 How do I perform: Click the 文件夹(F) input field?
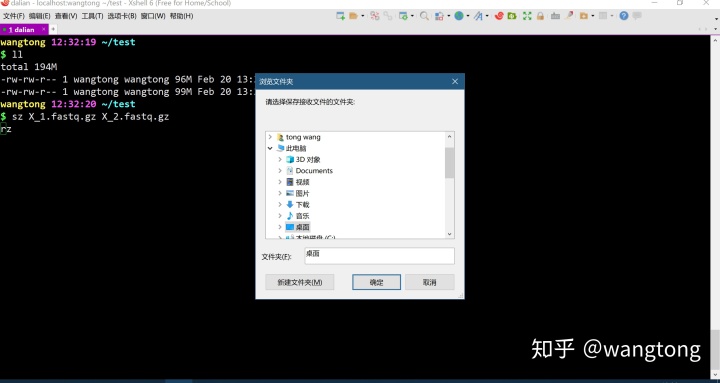click(x=379, y=256)
